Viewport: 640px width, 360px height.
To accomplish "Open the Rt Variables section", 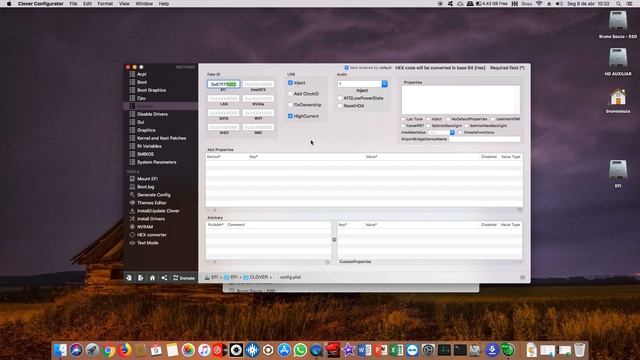I will click(149, 146).
